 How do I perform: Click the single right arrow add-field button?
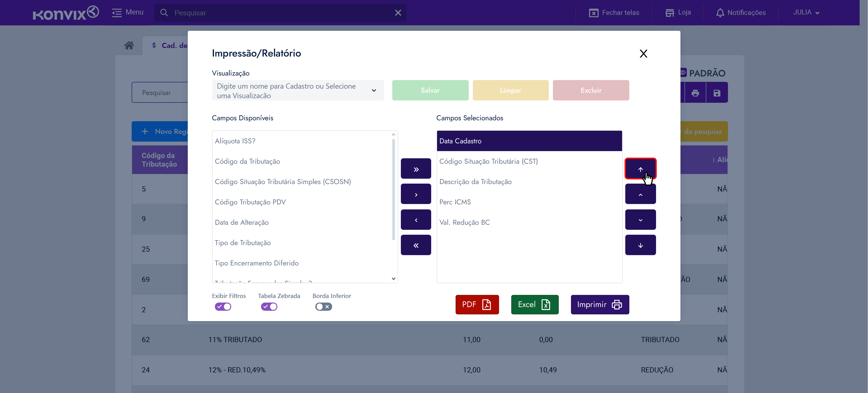click(x=416, y=194)
